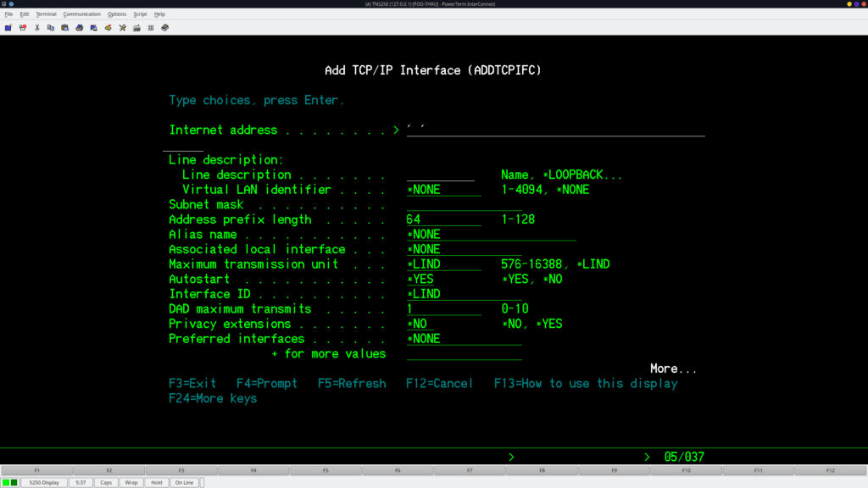Click the F1 soft key button
Viewport: 868px width, 488px height.
pyautogui.click(x=37, y=470)
